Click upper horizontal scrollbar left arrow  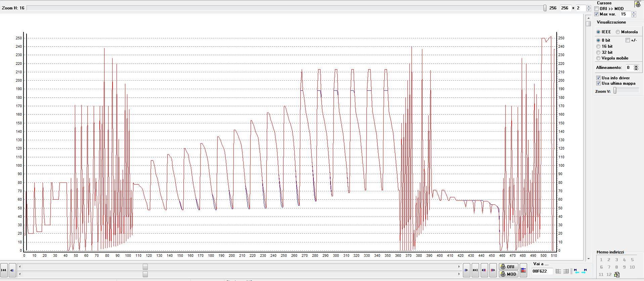click(20, 267)
